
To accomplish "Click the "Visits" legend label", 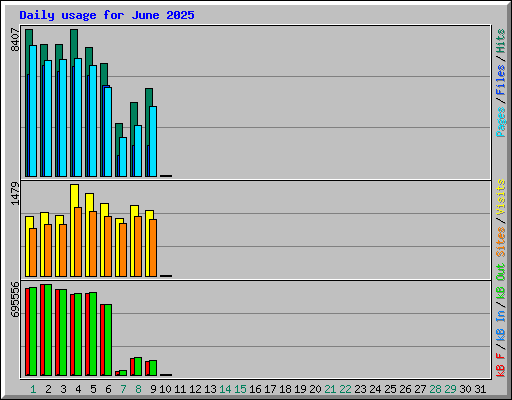I will point(501,198).
